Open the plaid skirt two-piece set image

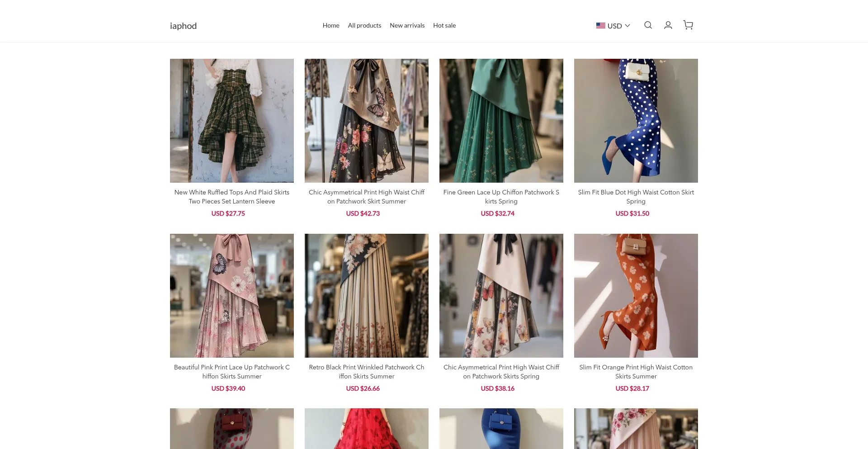click(231, 121)
